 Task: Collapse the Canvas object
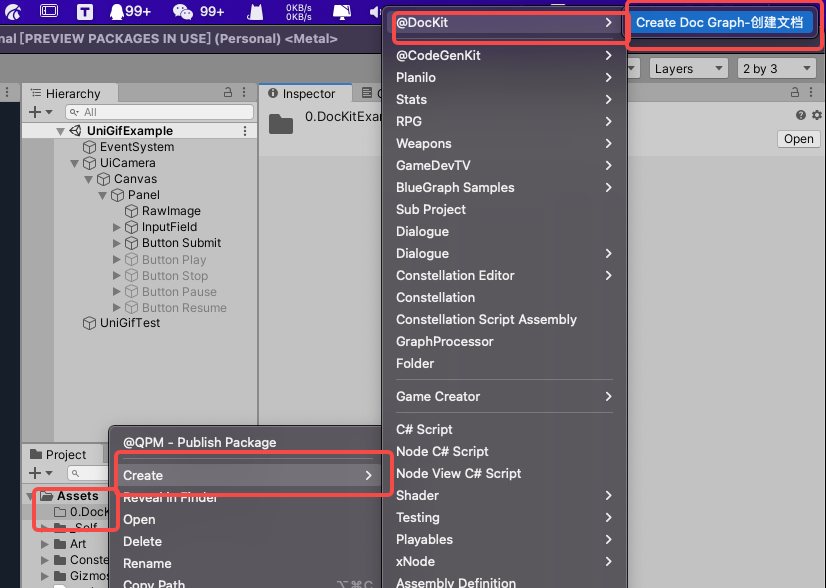tap(88, 180)
